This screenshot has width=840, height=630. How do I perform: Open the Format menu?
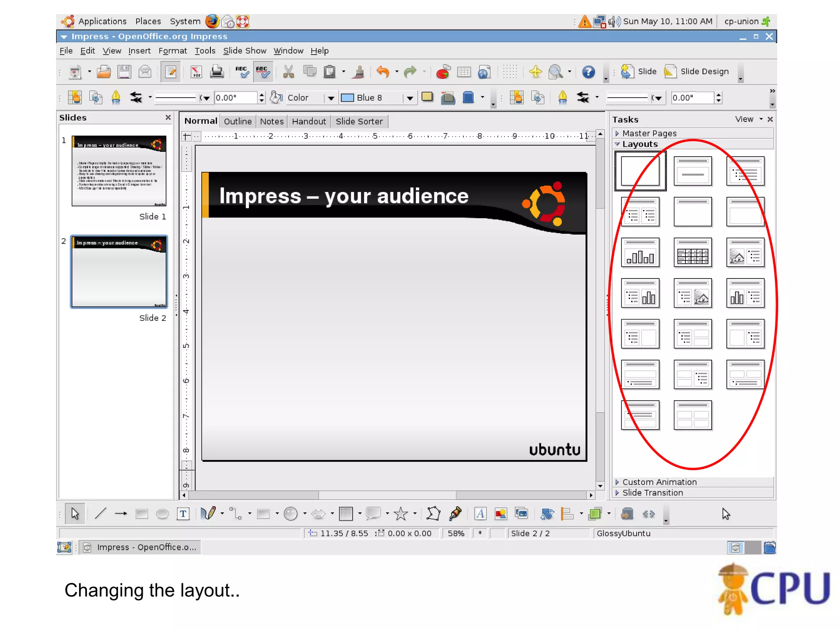[x=172, y=51]
